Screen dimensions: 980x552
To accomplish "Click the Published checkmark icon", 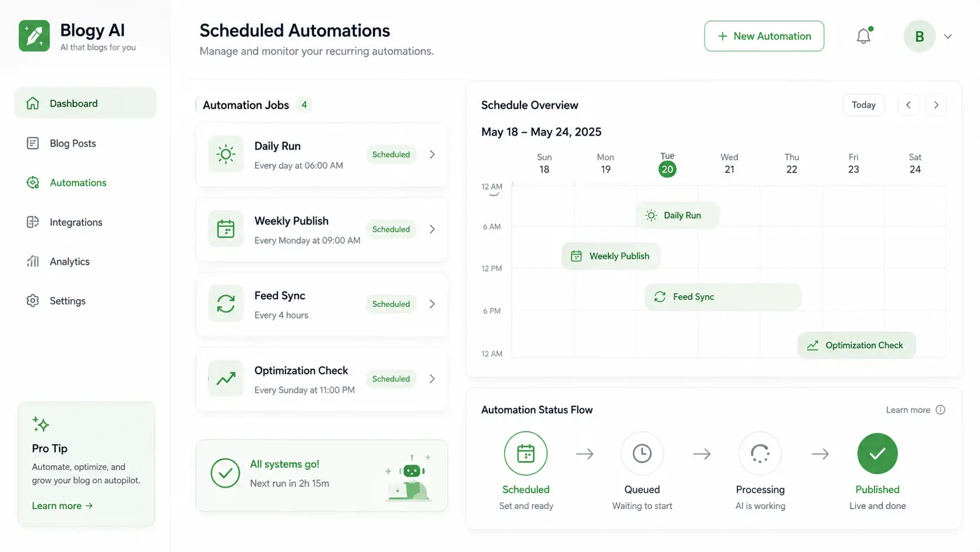I will [x=877, y=453].
